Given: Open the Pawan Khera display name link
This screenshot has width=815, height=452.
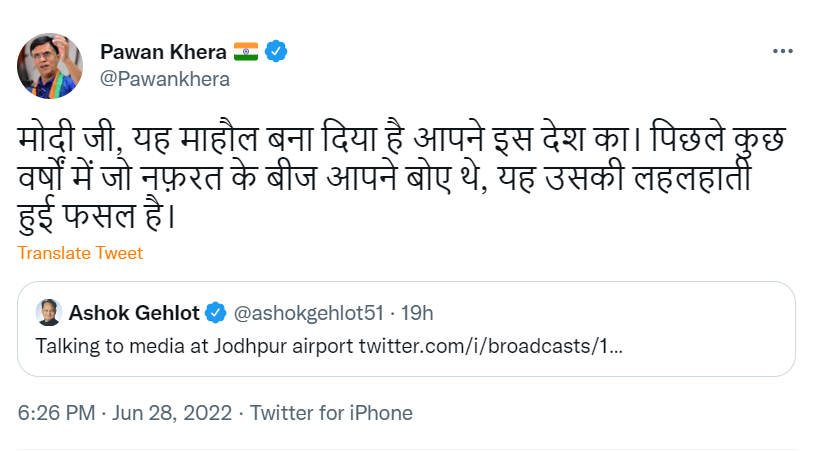Looking at the screenshot, I should point(163,52).
